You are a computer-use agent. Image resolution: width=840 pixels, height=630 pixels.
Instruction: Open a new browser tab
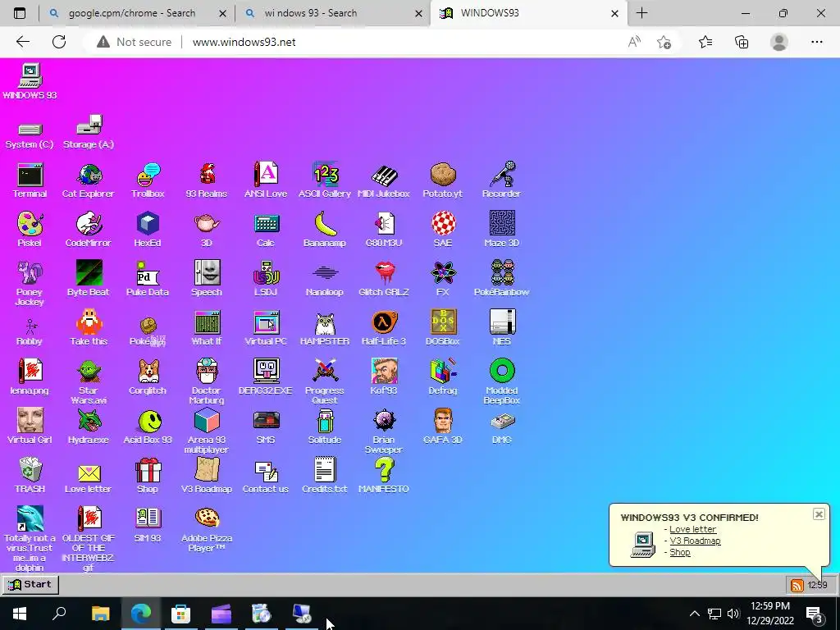[641, 13]
